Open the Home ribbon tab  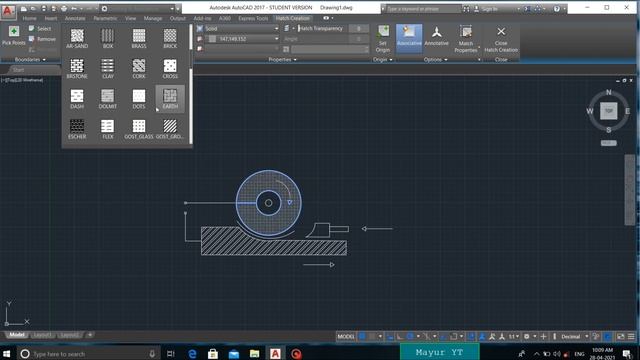29,18
